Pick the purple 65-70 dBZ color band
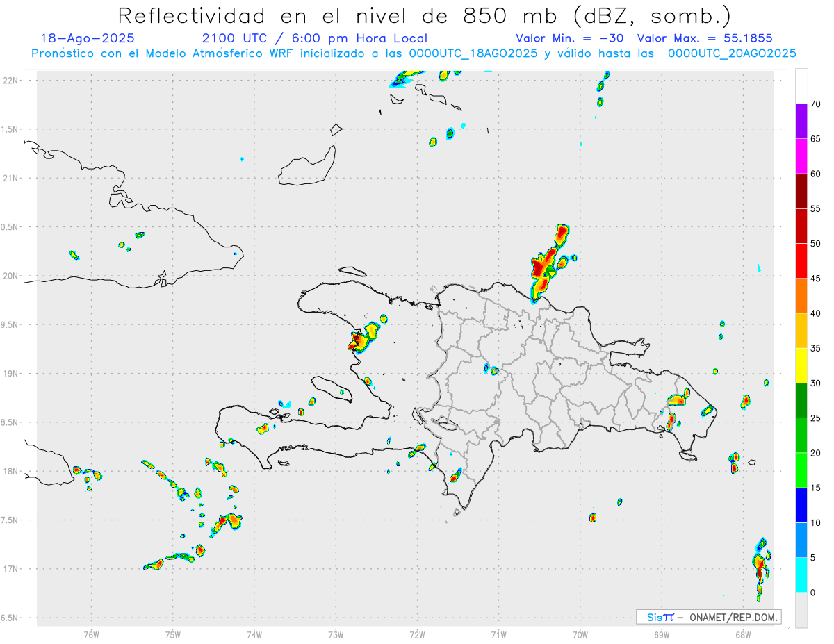 [801, 121]
